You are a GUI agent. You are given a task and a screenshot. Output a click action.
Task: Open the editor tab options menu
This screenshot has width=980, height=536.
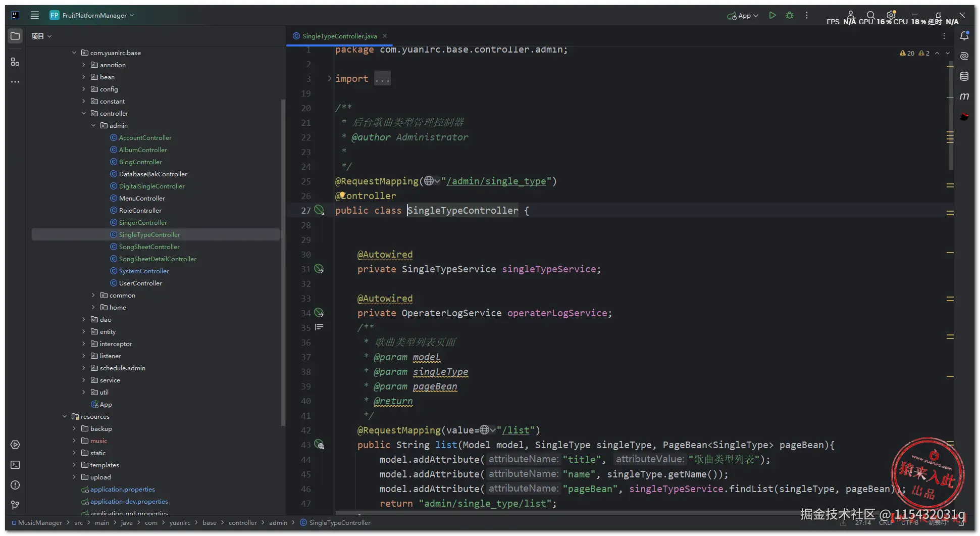944,36
